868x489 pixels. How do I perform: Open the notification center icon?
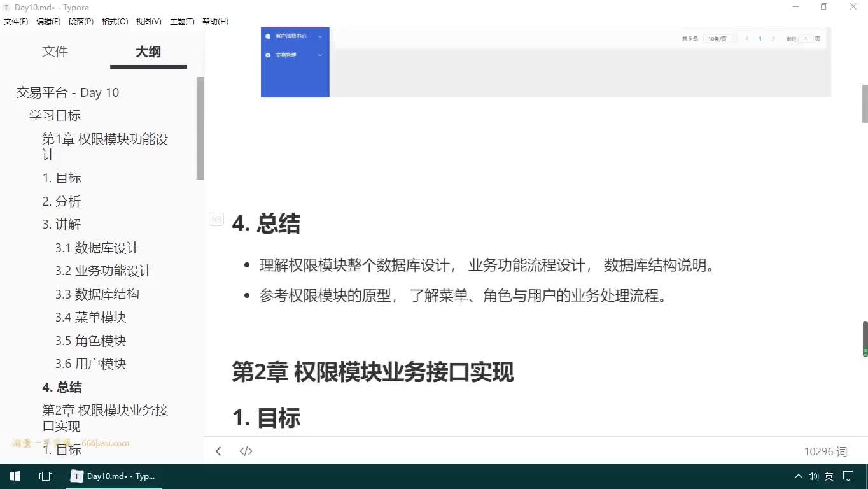[848, 476]
